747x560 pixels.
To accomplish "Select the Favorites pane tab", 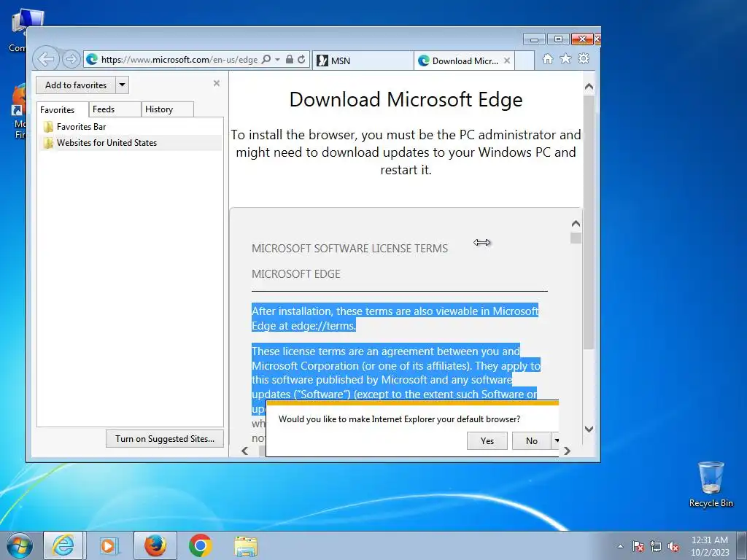I will (x=63, y=109).
